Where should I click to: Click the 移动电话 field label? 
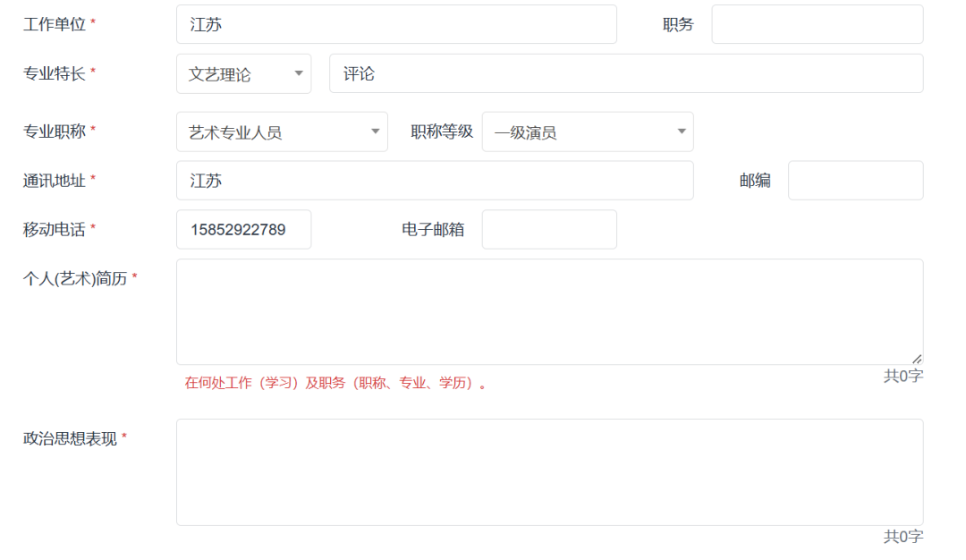click(55, 230)
